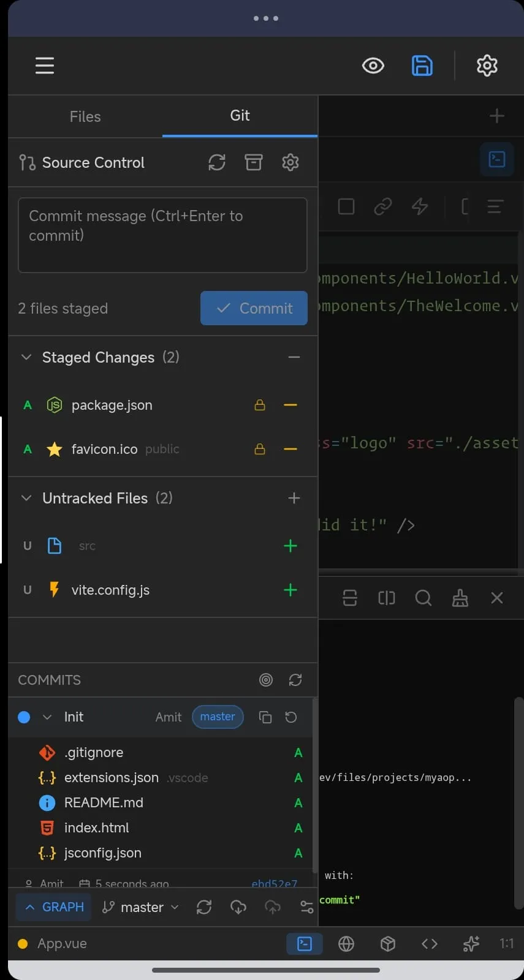Search in terminal panel
The image size is (524, 980).
point(423,598)
